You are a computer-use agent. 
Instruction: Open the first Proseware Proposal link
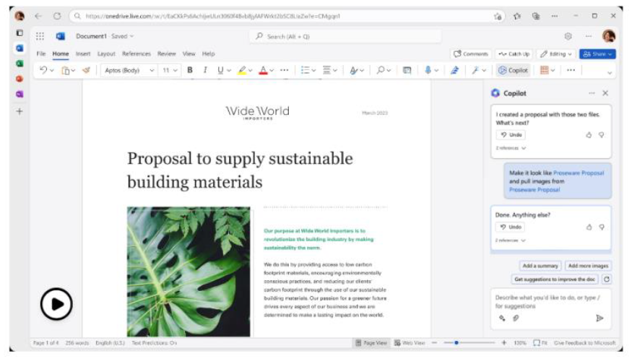pos(579,173)
